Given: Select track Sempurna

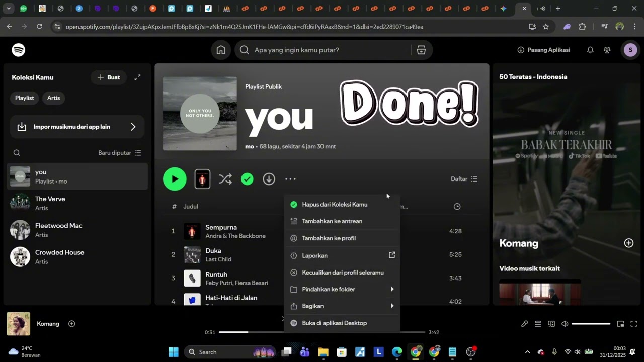Looking at the screenshot, I should pyautogui.click(x=221, y=227).
